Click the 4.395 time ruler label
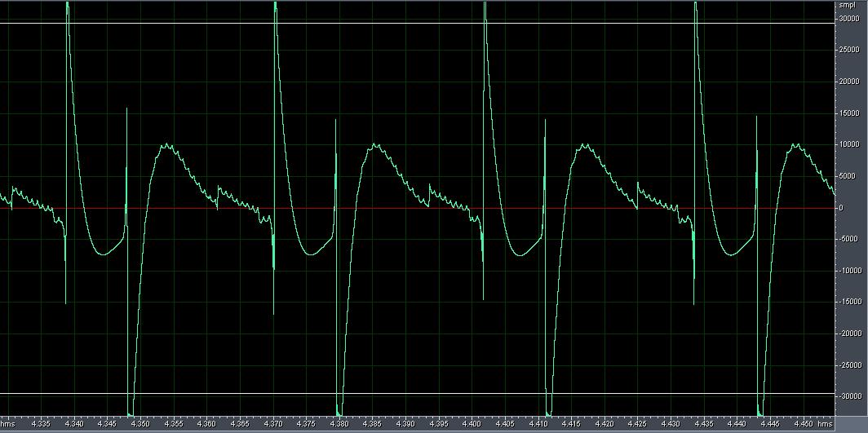Viewport: 868px width, 433px height. tap(439, 424)
